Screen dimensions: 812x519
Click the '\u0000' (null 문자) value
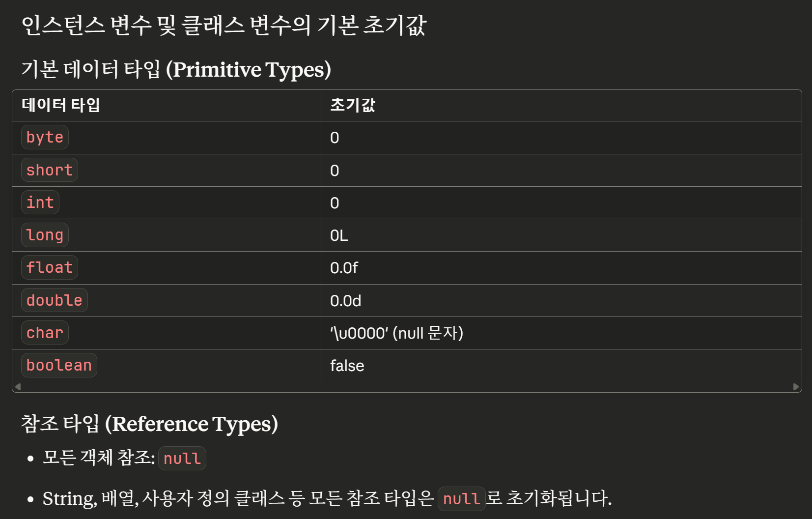tap(396, 333)
